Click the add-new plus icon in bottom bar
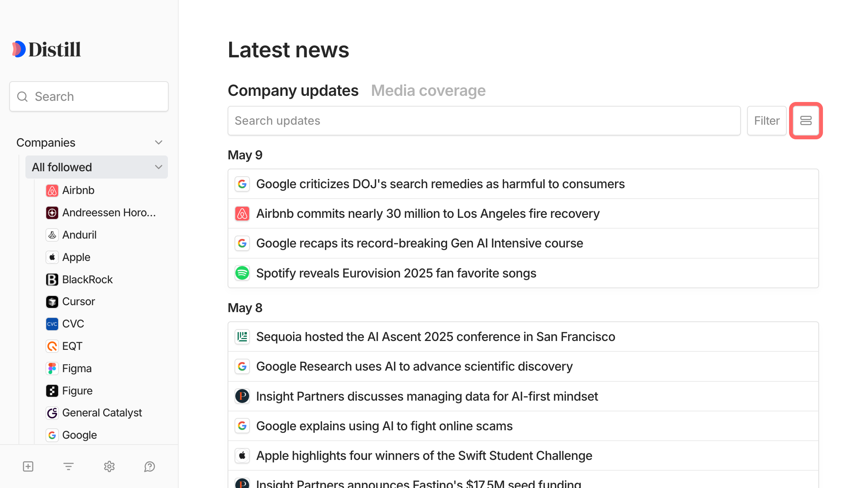Viewport: 868px width, 488px height. tap(28, 466)
